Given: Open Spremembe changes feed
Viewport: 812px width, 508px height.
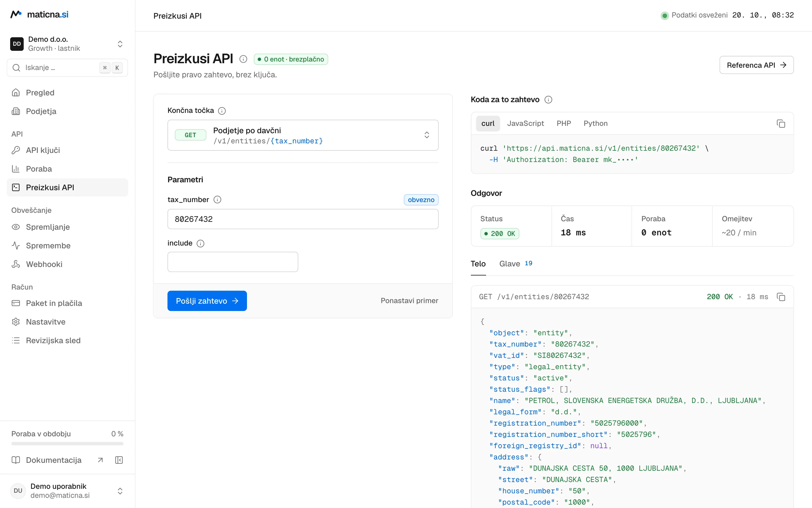Looking at the screenshot, I should 67,246.
